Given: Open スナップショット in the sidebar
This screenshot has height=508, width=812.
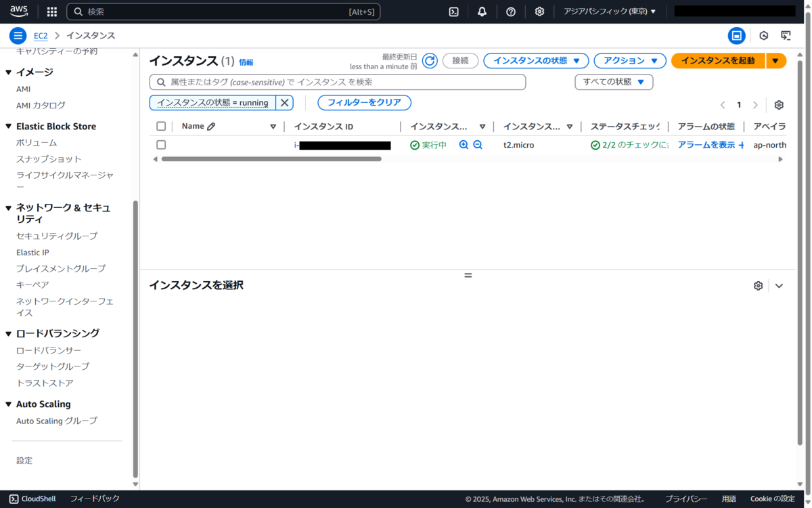Looking at the screenshot, I should [x=49, y=159].
